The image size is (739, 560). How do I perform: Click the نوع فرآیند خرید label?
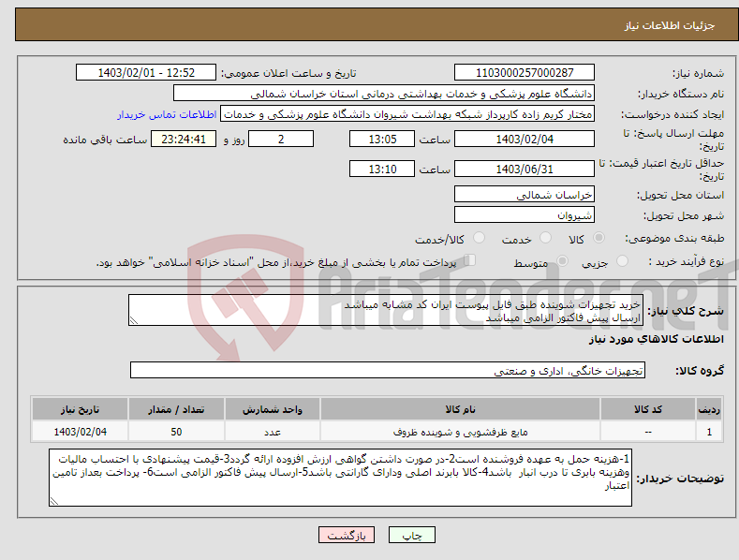coord(687,261)
